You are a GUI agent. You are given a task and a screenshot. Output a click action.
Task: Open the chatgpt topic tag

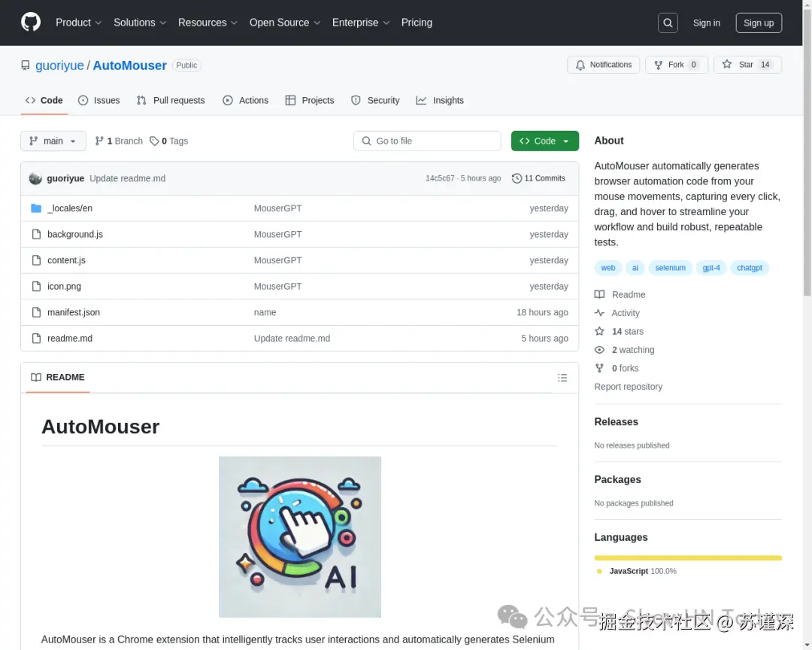click(x=750, y=268)
